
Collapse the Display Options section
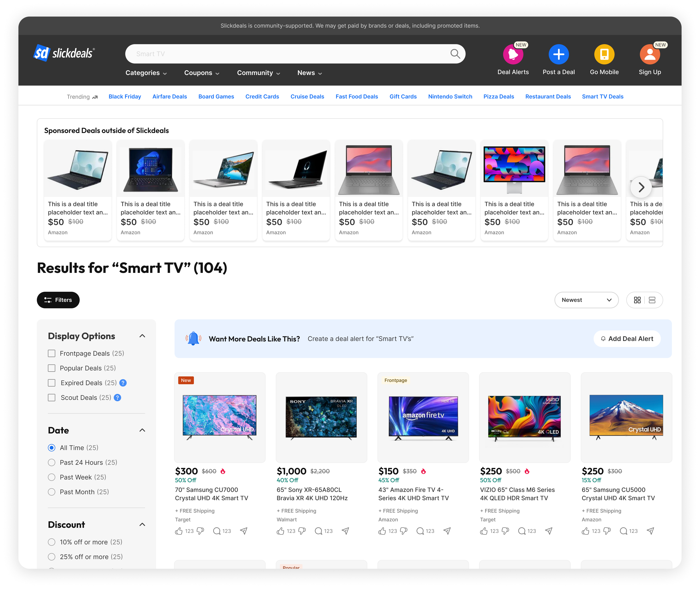pyautogui.click(x=142, y=336)
